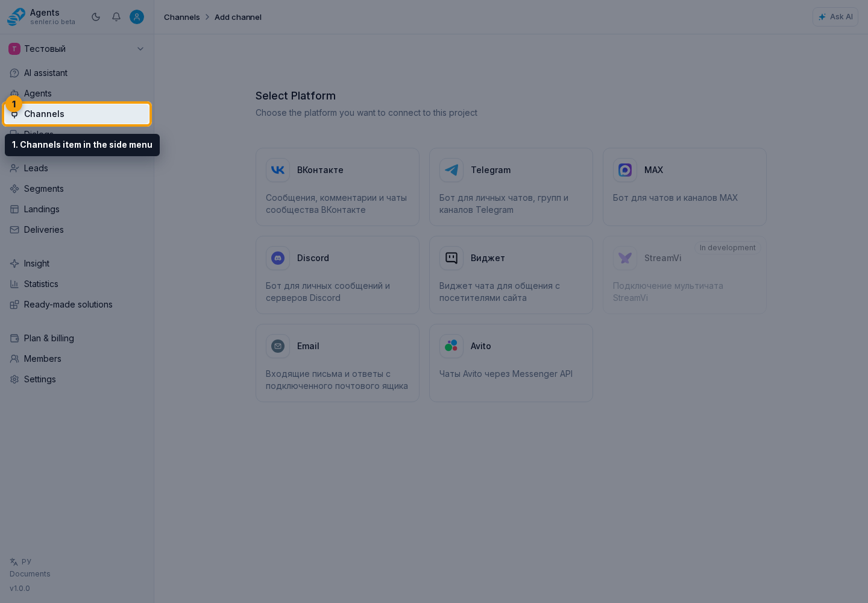Viewport: 868px width, 603px height.
Task: Choose the Telegram platform icon
Action: point(451,170)
